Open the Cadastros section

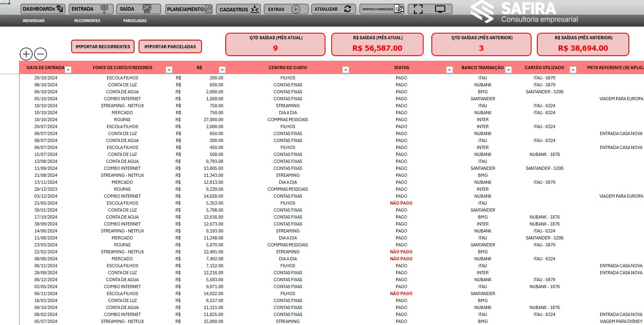(x=238, y=9)
